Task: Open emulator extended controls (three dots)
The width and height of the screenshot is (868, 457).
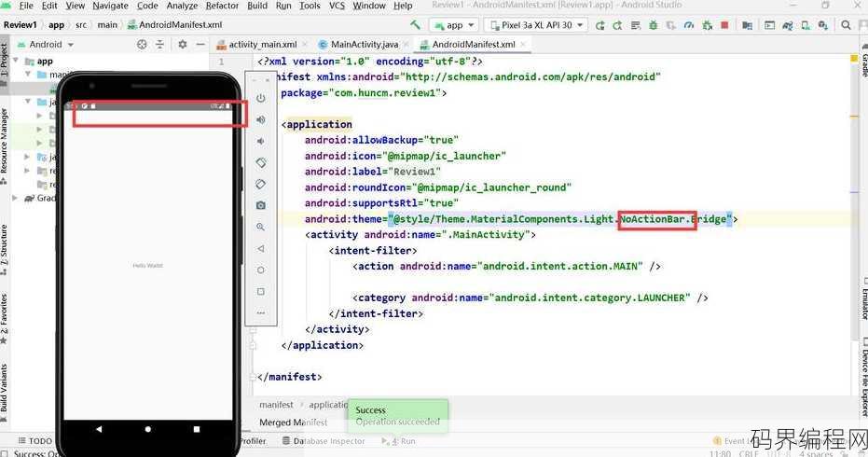Action: [261, 313]
